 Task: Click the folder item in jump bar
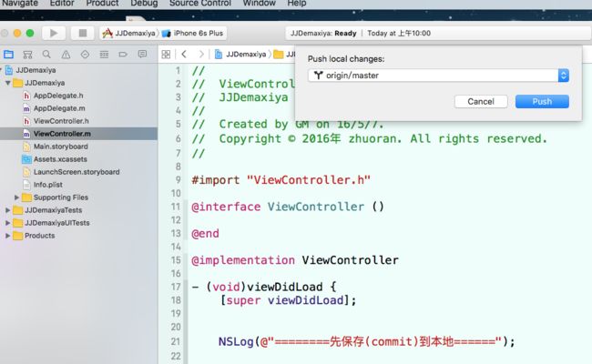pos(284,55)
